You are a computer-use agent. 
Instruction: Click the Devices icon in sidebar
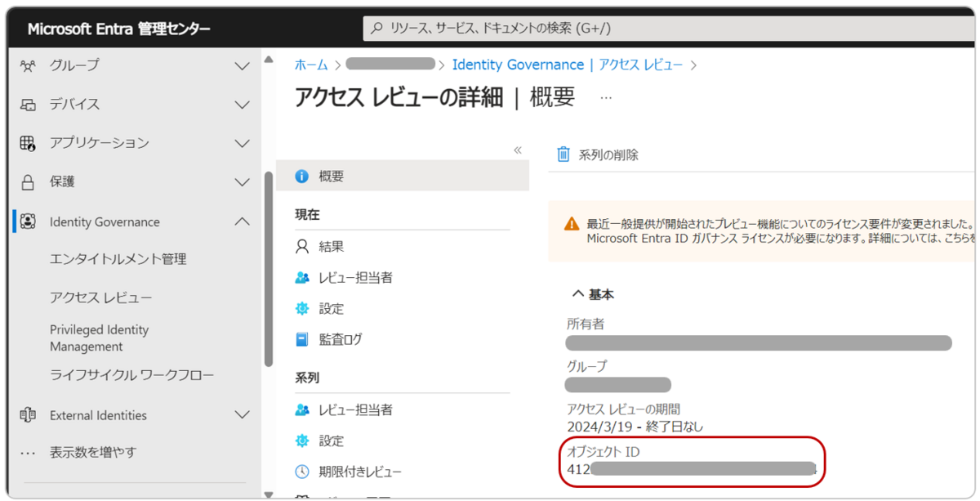[28, 105]
